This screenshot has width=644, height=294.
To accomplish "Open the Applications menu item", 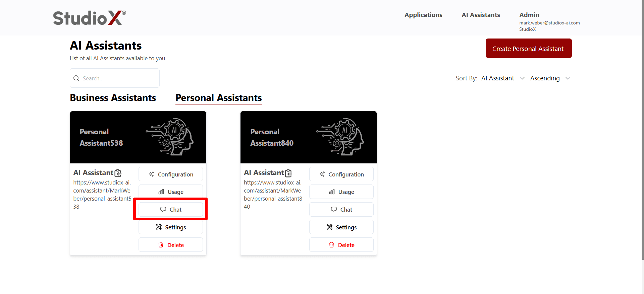I will 423,15.
